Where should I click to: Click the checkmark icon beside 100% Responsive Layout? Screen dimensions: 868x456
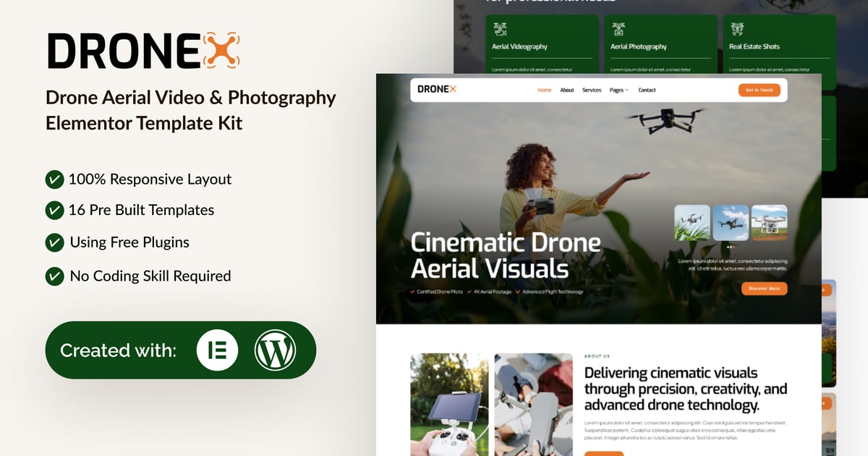point(55,179)
